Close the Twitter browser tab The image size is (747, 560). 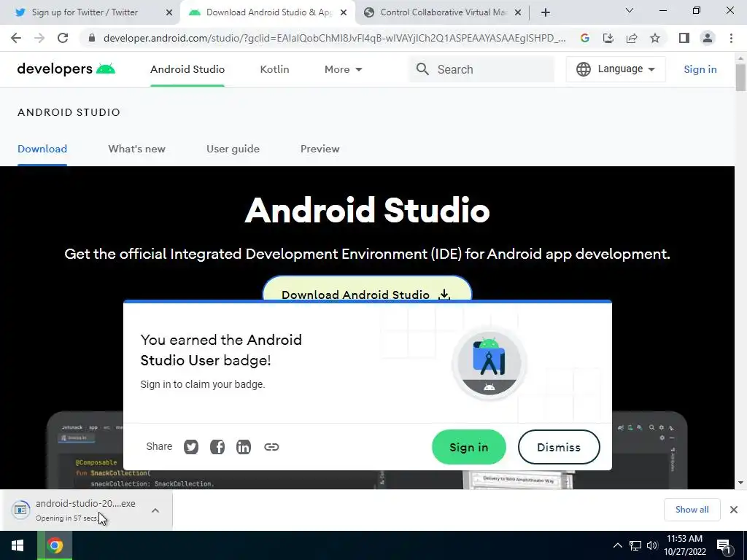tap(169, 13)
